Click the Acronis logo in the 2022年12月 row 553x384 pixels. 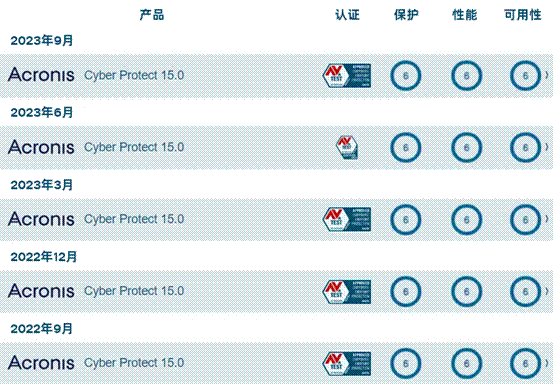(x=41, y=291)
